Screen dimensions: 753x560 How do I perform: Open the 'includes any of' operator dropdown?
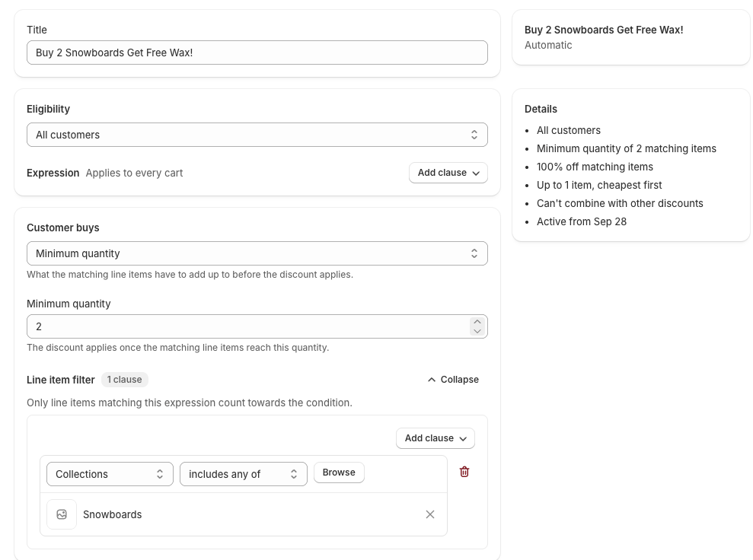pyautogui.click(x=244, y=474)
